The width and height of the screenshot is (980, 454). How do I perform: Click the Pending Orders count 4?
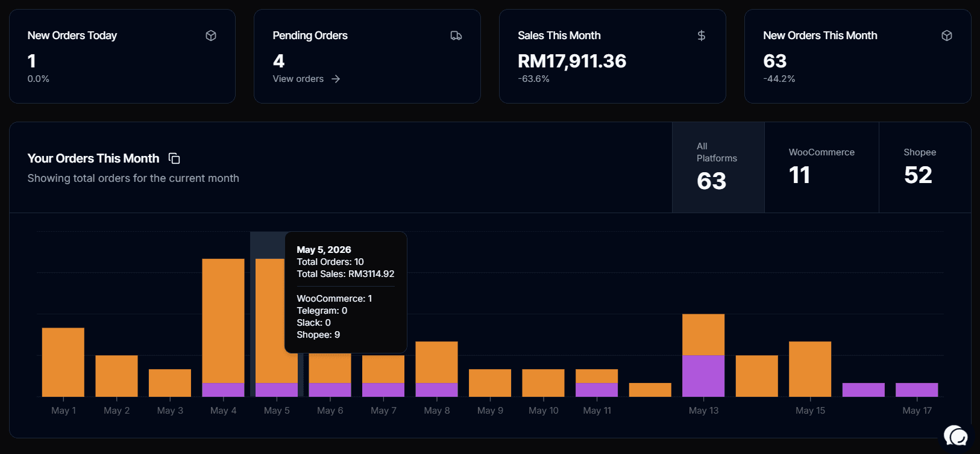278,61
